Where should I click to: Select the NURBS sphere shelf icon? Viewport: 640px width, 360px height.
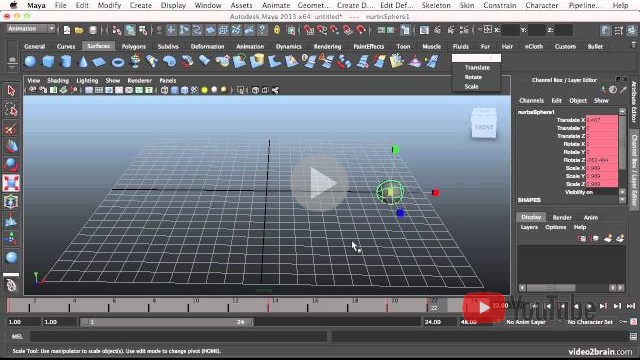click(30, 62)
